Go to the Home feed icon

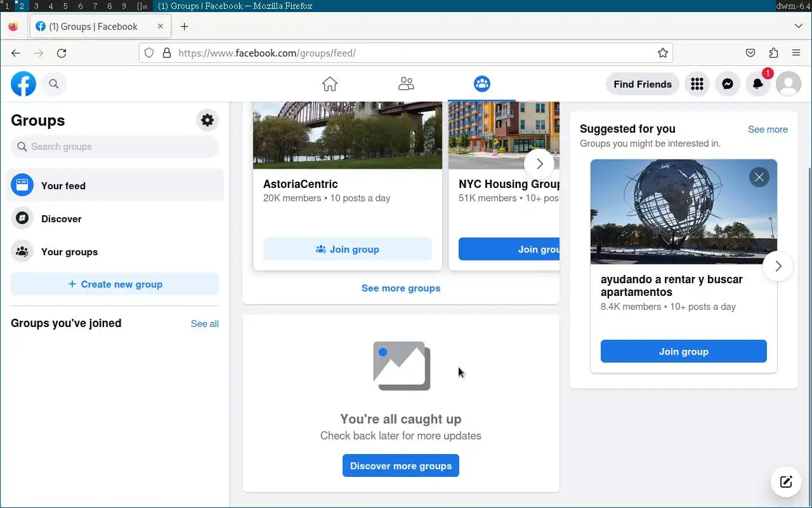click(330, 84)
